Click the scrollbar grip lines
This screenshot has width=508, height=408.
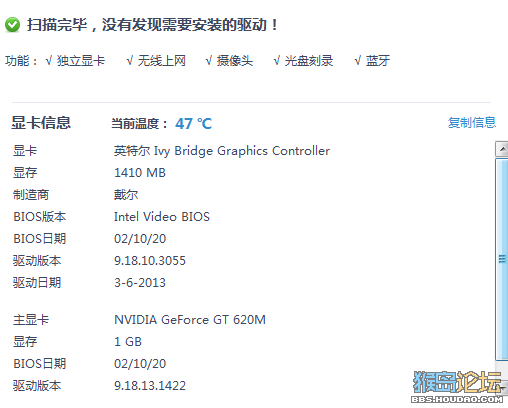pyautogui.click(x=502, y=259)
